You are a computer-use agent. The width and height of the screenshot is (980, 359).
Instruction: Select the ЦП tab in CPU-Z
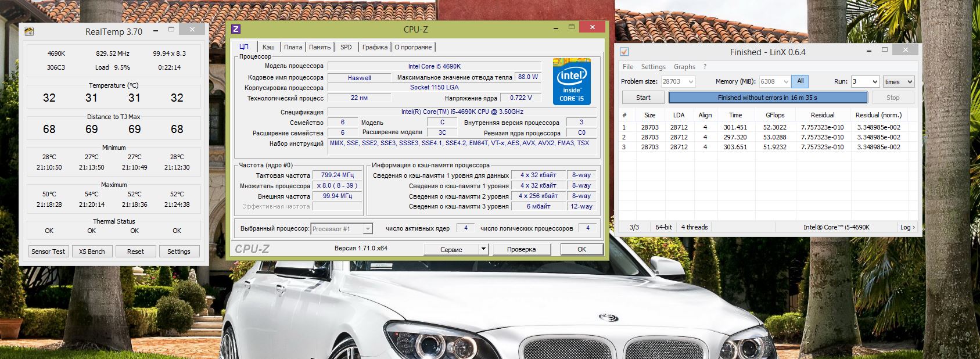point(244,46)
